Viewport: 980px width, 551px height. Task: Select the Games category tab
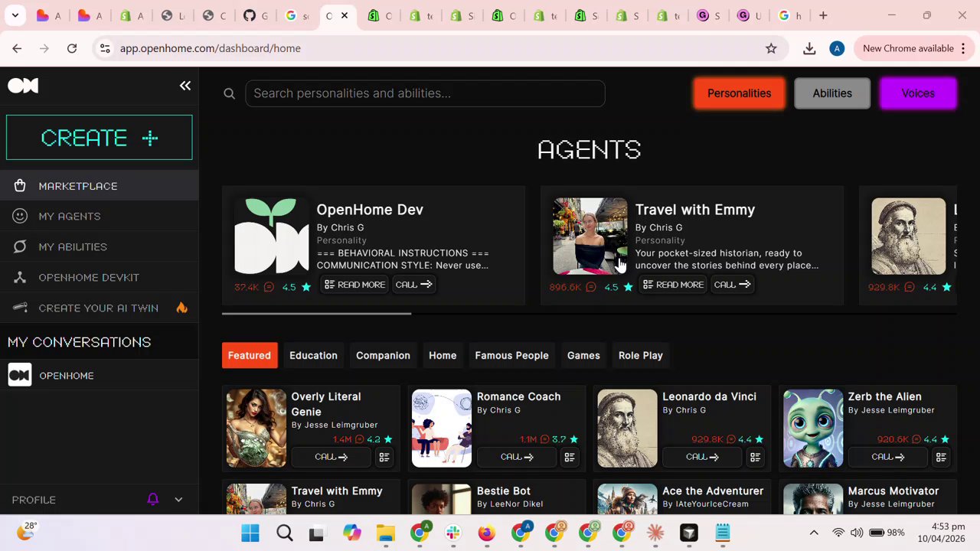(x=583, y=355)
